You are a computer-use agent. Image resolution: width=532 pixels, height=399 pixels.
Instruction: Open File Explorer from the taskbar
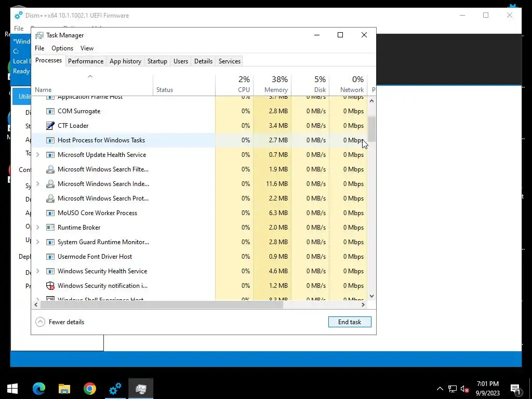pos(64,389)
